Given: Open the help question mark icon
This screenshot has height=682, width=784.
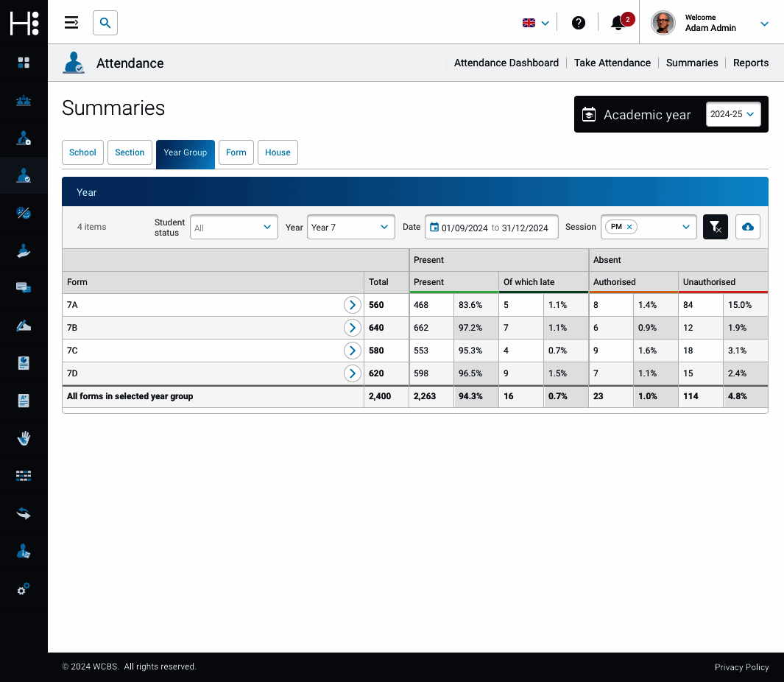Looking at the screenshot, I should coord(579,23).
